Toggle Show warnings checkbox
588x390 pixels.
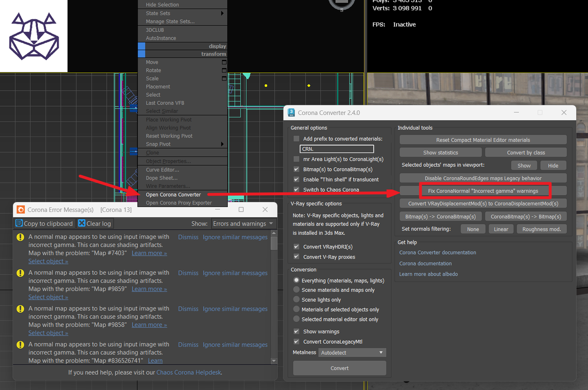pyautogui.click(x=296, y=332)
